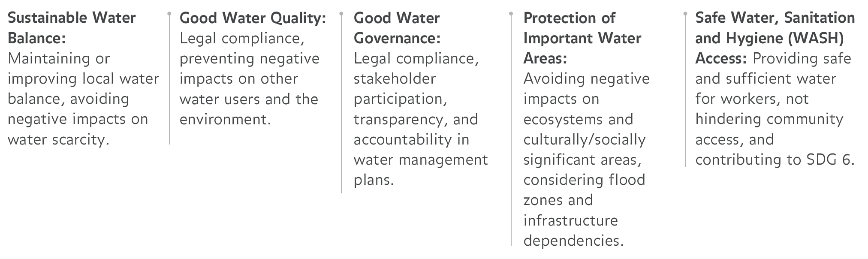Click 'hindering community access' text
Image resolution: width=868 pixels, height=259 pixels.
[769, 129]
